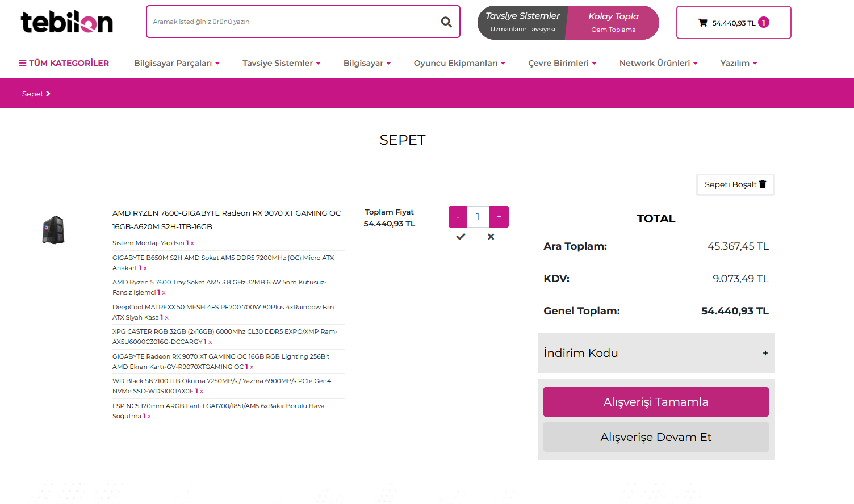Remove FSP NC5 120mm cooler via x
The height and width of the screenshot is (504, 854).
pos(149,417)
